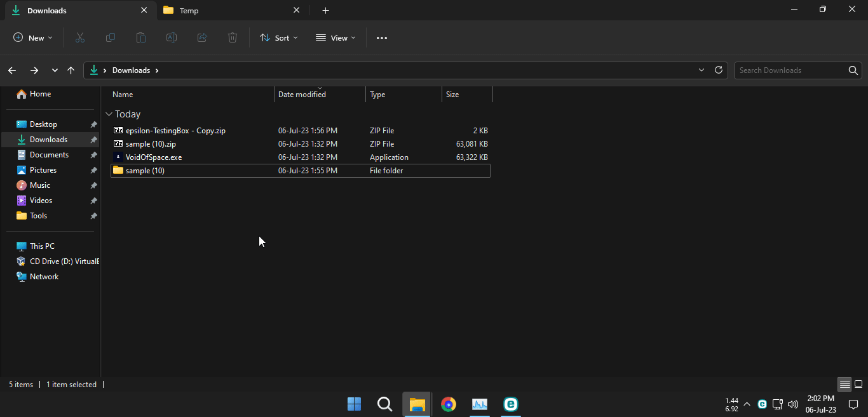The width and height of the screenshot is (868, 417).
Task: Click the Share icon in toolbar
Action: 202,38
